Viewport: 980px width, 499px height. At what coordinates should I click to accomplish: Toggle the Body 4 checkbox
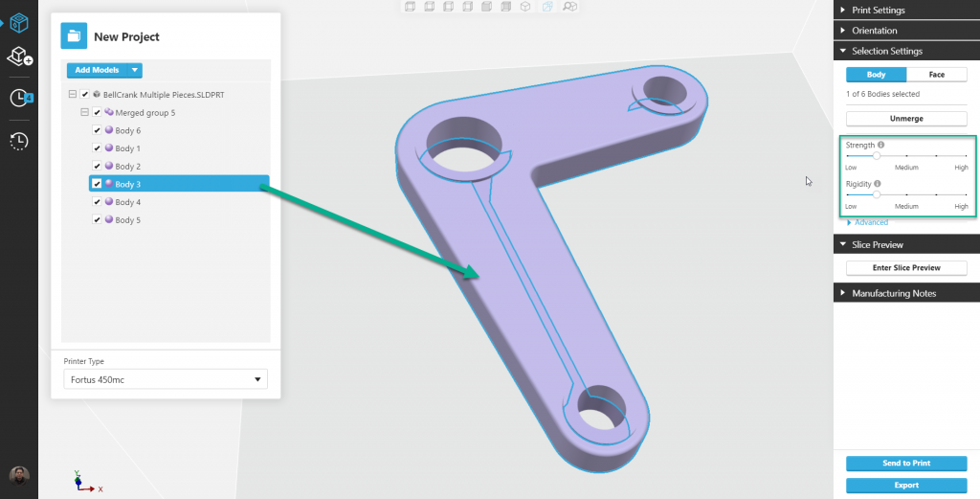point(97,201)
